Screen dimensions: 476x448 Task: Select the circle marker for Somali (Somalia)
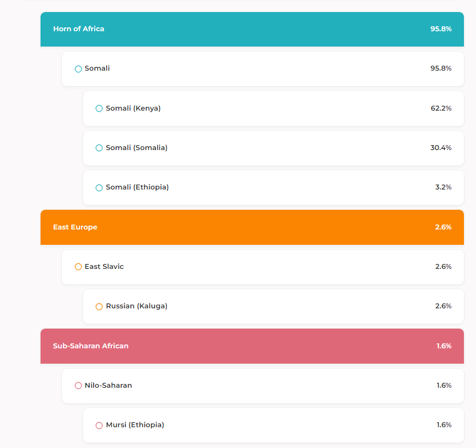(x=99, y=148)
